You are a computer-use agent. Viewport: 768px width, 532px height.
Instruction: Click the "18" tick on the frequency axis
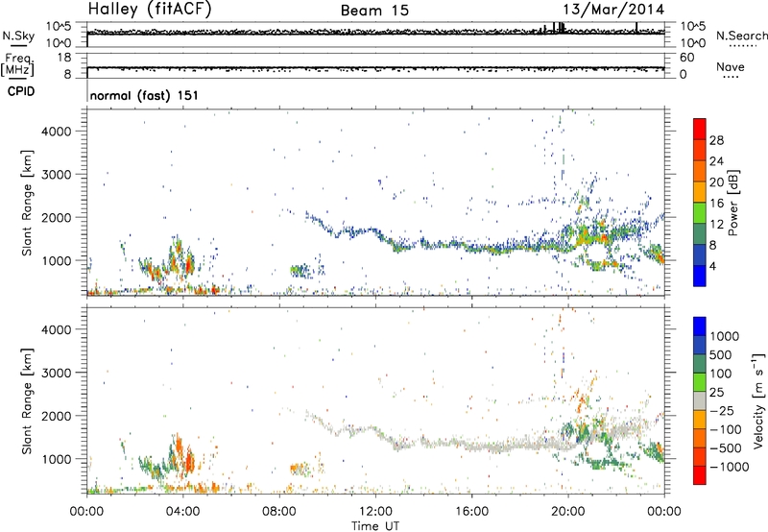(x=64, y=58)
